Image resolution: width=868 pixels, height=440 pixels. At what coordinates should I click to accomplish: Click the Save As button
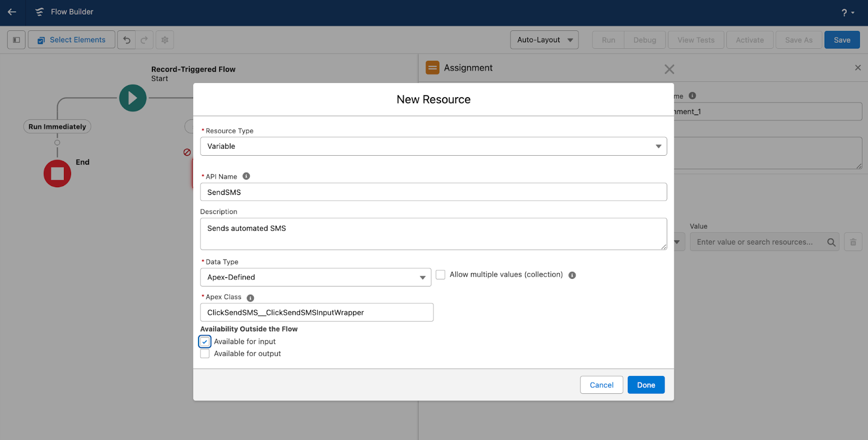pyautogui.click(x=799, y=40)
